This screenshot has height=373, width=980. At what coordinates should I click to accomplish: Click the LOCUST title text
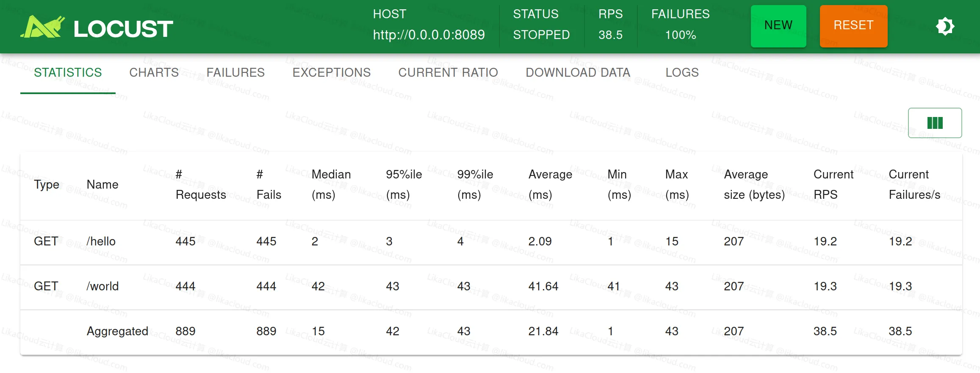coord(123,29)
